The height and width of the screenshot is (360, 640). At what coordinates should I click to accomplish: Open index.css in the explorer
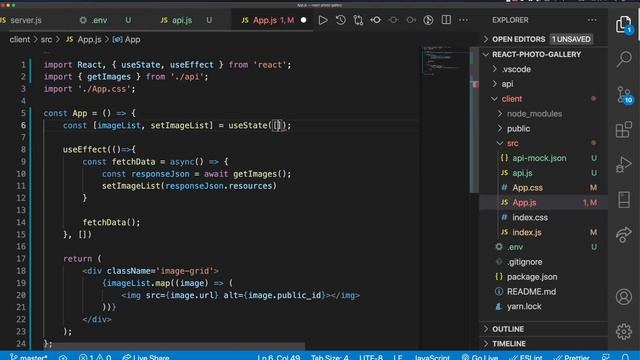[x=543, y=217]
